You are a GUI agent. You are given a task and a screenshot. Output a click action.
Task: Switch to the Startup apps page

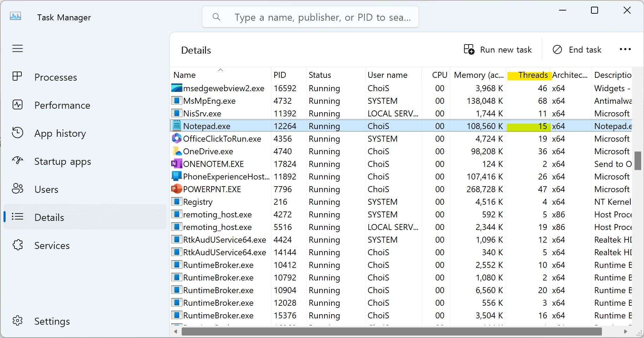[x=85, y=161]
